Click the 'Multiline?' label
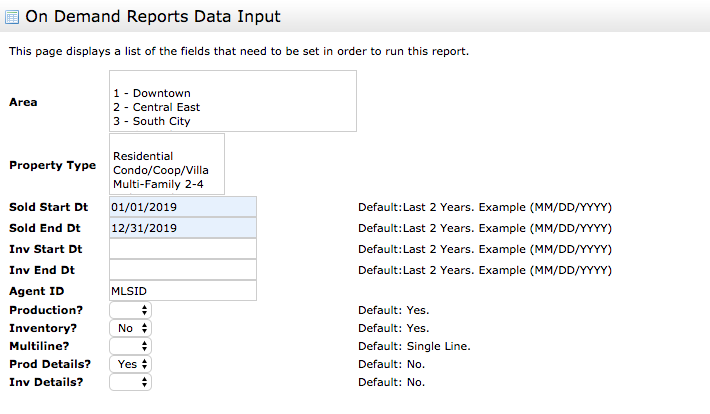 point(39,346)
